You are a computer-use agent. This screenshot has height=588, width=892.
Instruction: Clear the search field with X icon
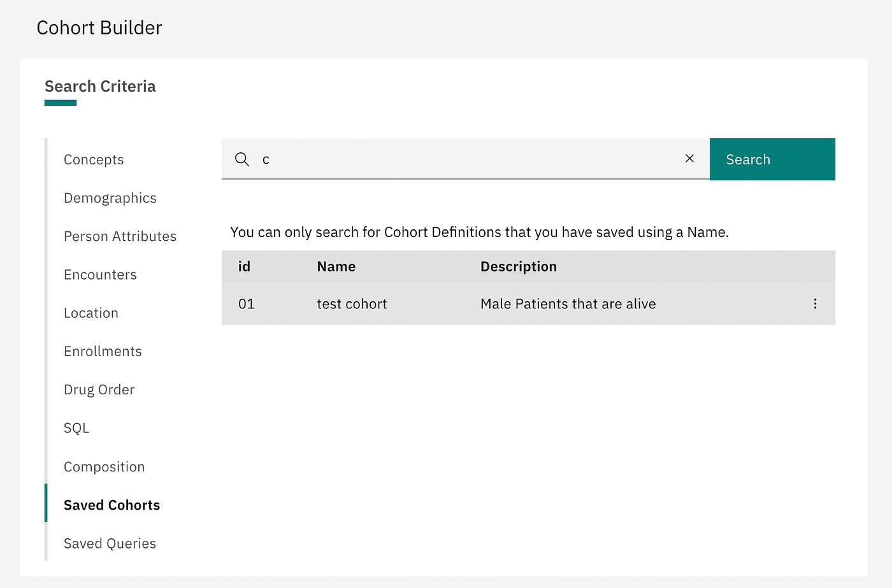point(689,159)
